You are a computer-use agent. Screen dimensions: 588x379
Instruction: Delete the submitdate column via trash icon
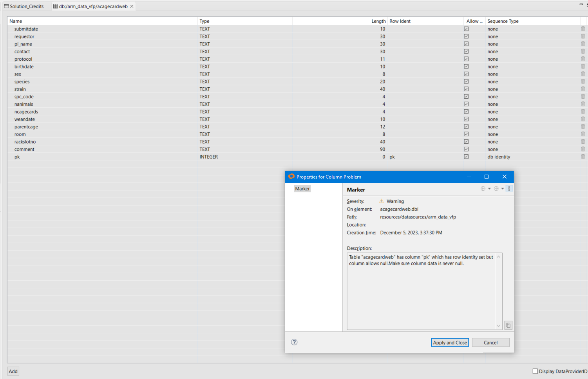(x=583, y=29)
